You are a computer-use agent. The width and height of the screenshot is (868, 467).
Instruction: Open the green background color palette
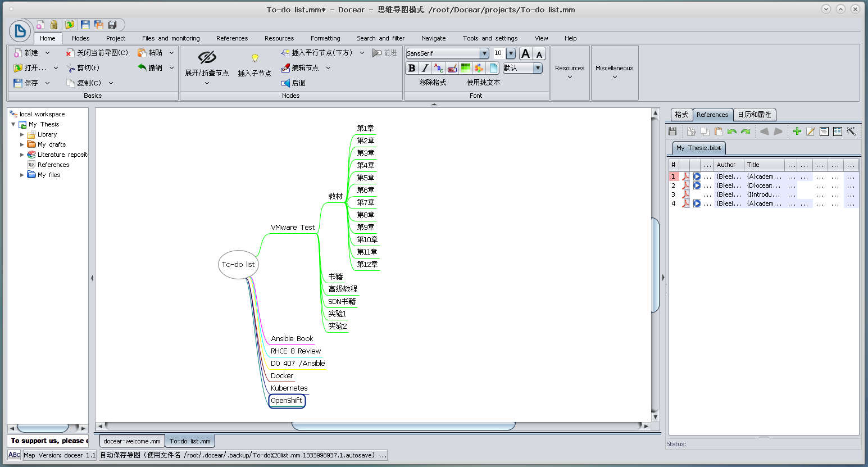[466, 68]
